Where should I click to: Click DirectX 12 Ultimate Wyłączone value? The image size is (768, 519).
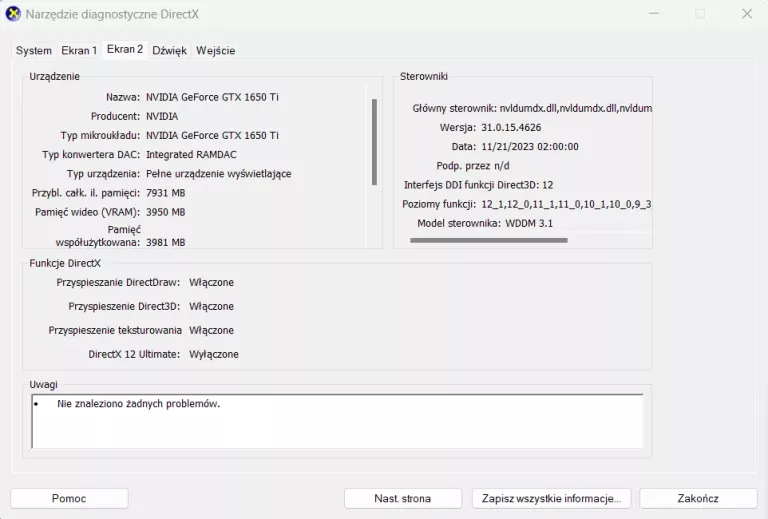tap(214, 354)
